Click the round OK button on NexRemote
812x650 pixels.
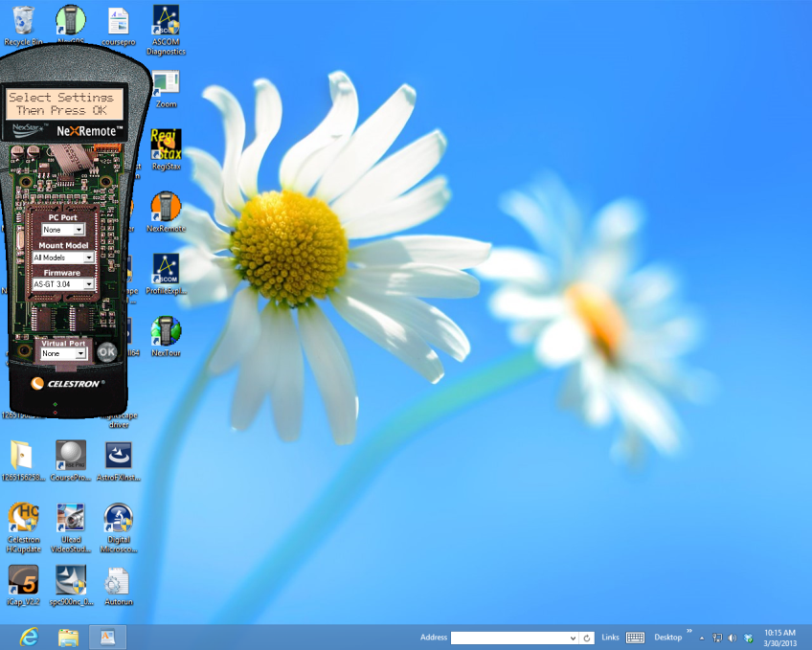106,352
